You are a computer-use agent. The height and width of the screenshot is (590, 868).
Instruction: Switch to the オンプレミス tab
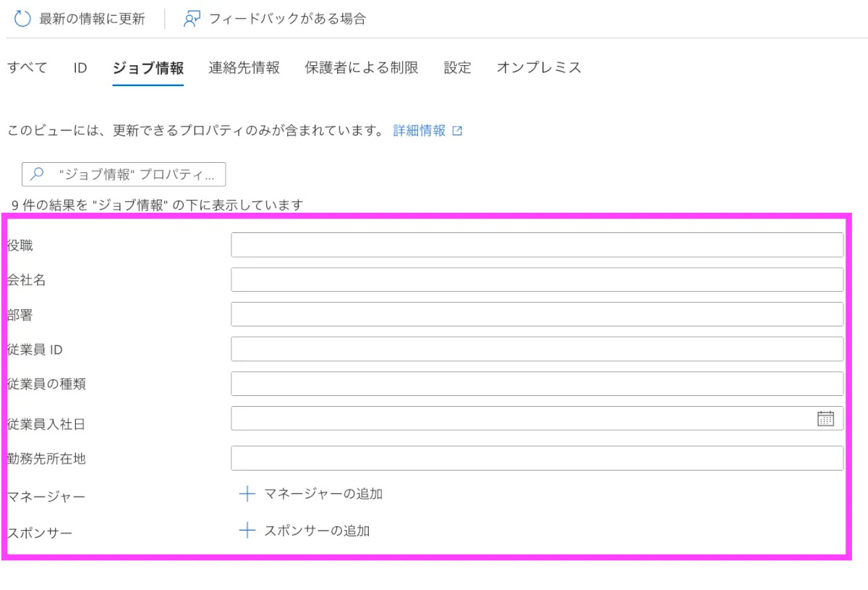(539, 68)
